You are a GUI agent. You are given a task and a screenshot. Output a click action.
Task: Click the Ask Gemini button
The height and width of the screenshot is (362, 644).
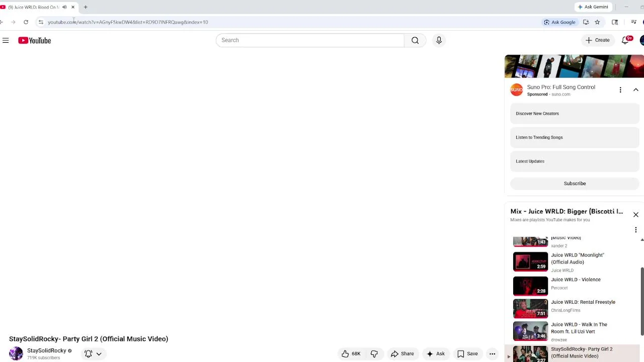593,7
